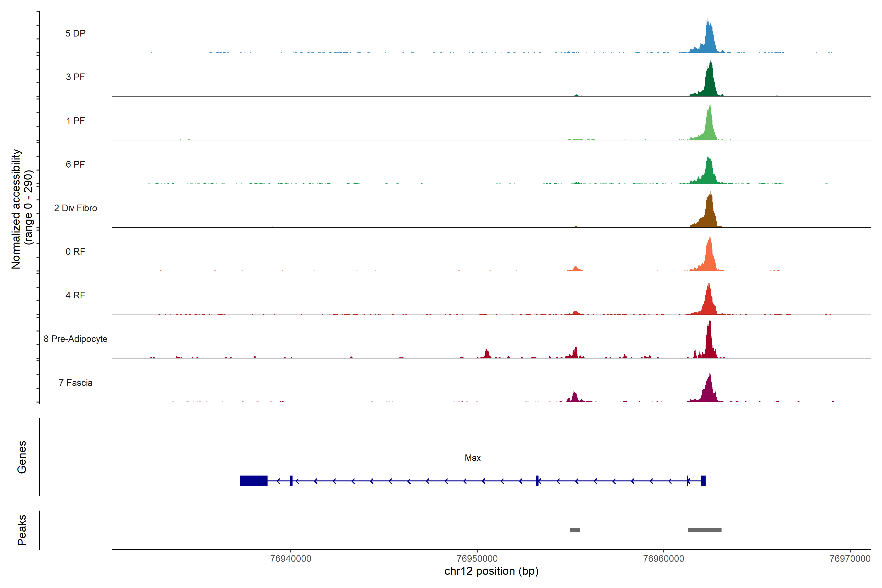Click the 8 Pre-Adipocyte track label
Image resolution: width=882 pixels, height=588 pixels.
(x=75, y=339)
